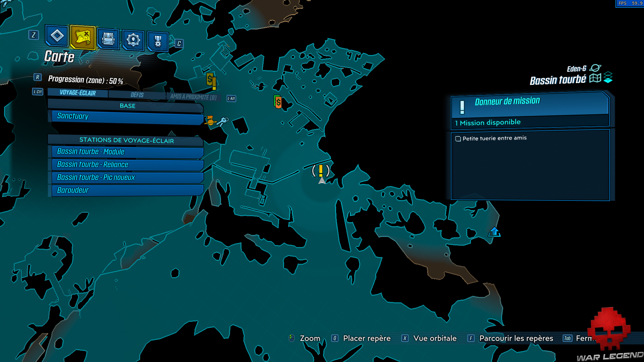This screenshot has height=362, width=644.
Task: Click the blue zone exit arrow marker
Action: (494, 232)
